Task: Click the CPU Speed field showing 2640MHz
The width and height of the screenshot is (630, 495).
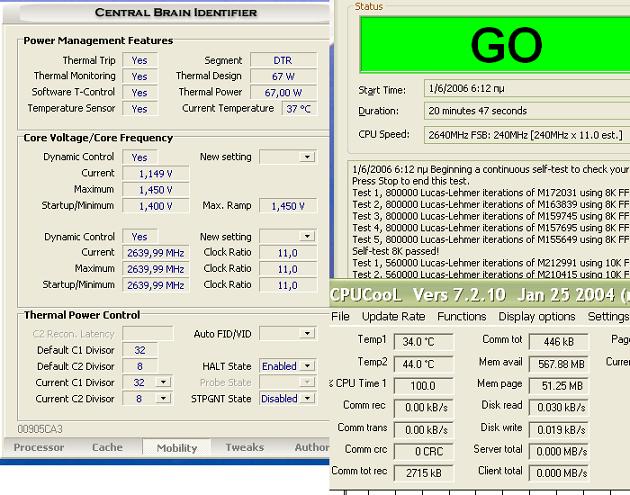Action: (x=527, y=135)
